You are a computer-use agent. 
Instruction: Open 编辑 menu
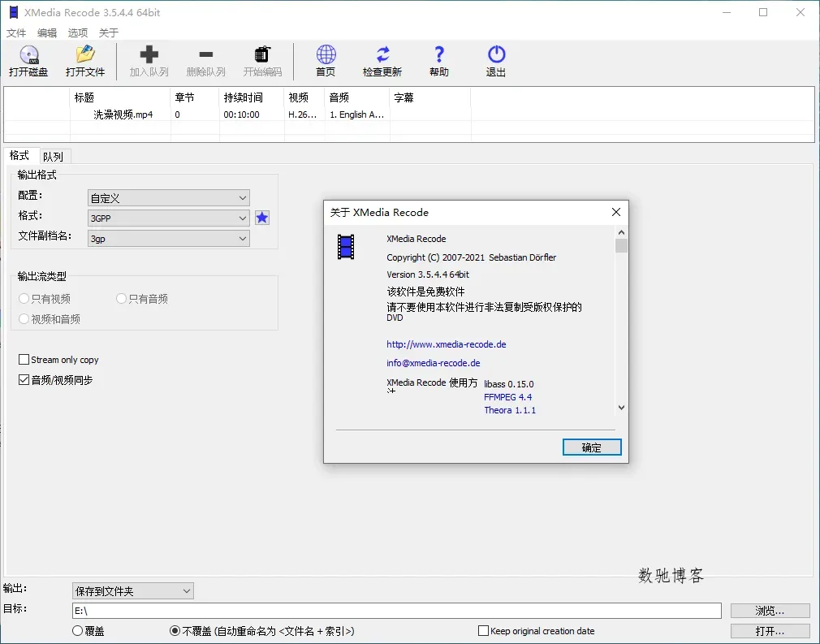click(x=47, y=33)
